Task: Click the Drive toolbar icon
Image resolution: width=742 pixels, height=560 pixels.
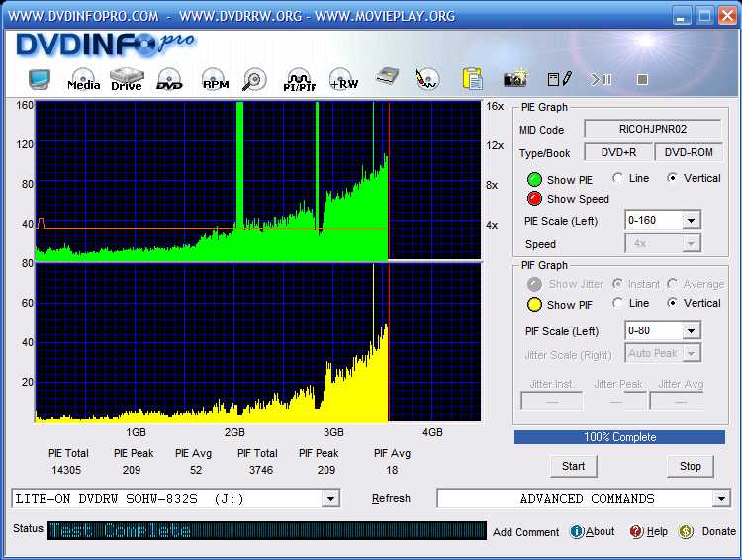Action: (127, 79)
